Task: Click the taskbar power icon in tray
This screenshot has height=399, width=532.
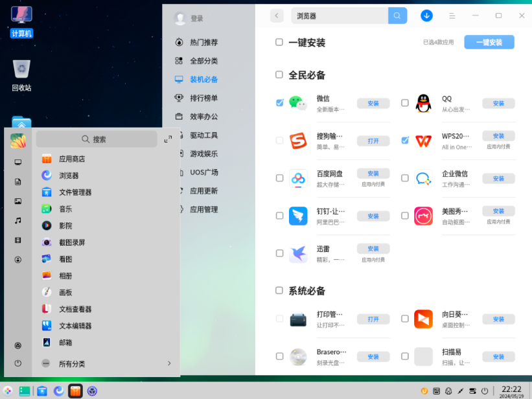Action: pyautogui.click(x=485, y=391)
